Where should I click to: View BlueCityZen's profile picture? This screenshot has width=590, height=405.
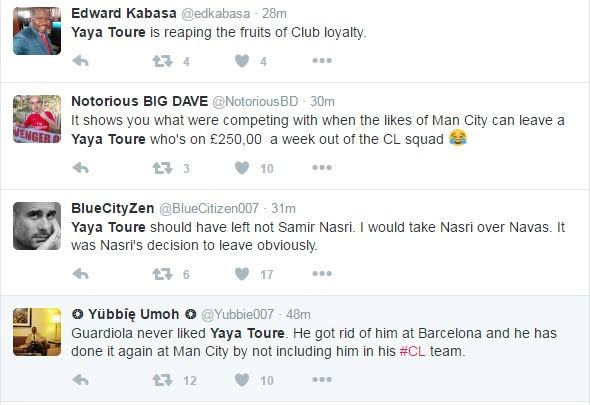click(x=37, y=226)
